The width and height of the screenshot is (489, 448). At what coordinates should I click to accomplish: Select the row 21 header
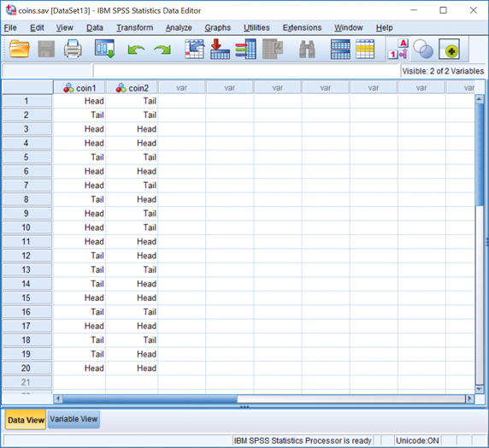pos(27,382)
